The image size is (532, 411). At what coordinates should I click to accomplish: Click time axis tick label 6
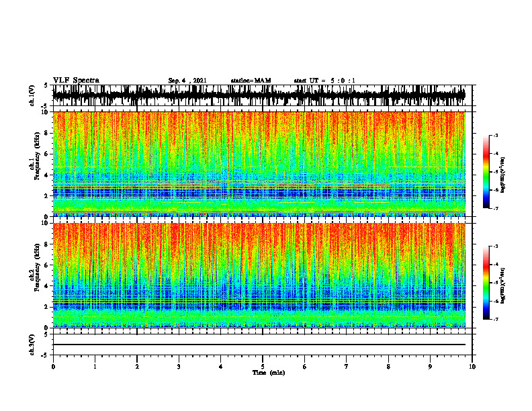305,367
